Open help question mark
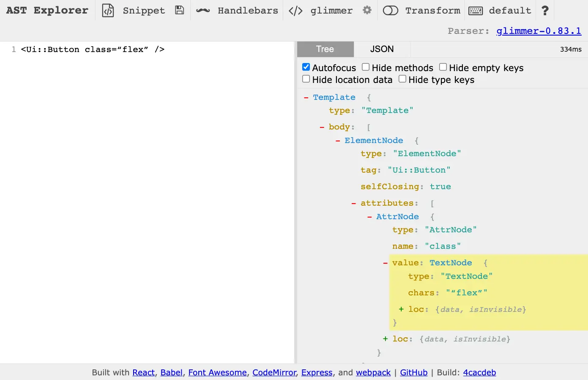The width and height of the screenshot is (588, 380). tap(545, 10)
